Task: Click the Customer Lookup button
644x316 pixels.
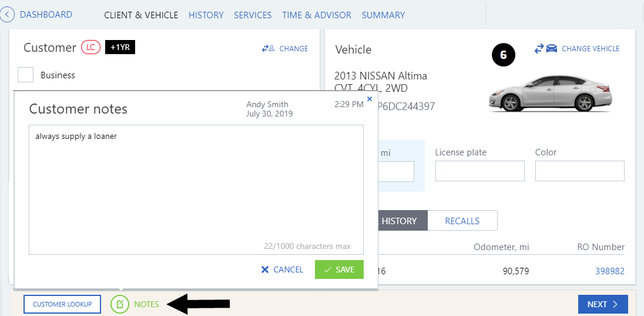Action: click(x=62, y=304)
